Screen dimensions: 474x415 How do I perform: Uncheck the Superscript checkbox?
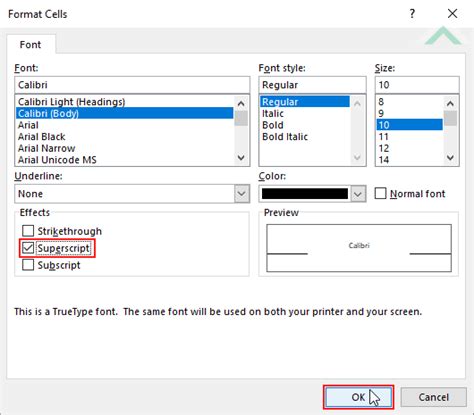28,248
